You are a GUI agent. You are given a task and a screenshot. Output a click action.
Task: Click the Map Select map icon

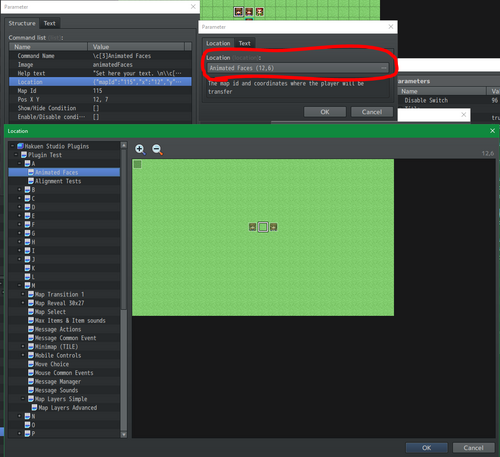point(31,312)
